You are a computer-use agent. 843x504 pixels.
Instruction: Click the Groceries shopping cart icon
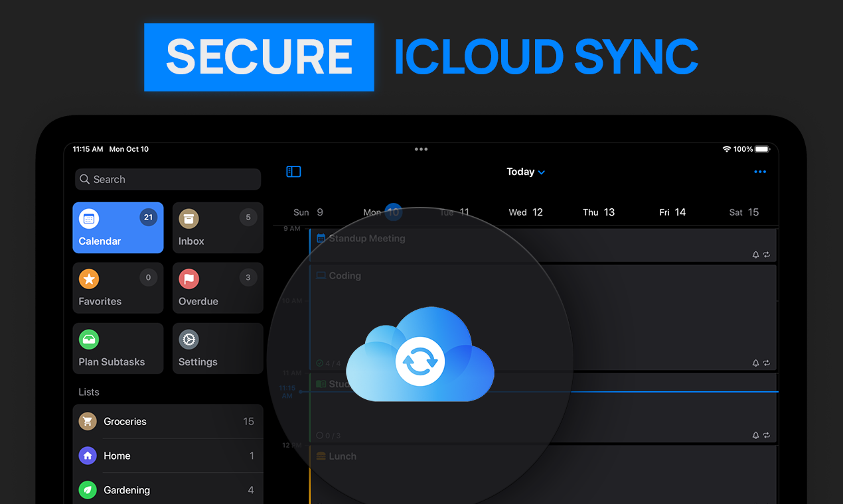pos(88,421)
